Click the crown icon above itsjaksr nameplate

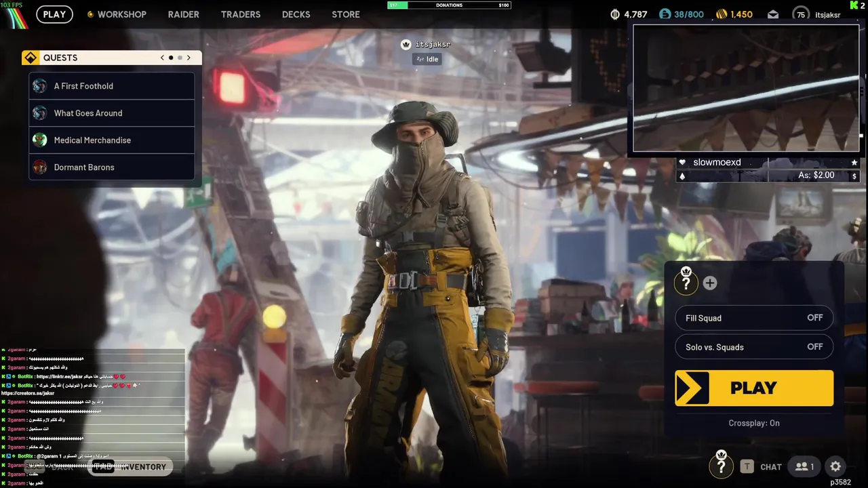[x=406, y=44]
